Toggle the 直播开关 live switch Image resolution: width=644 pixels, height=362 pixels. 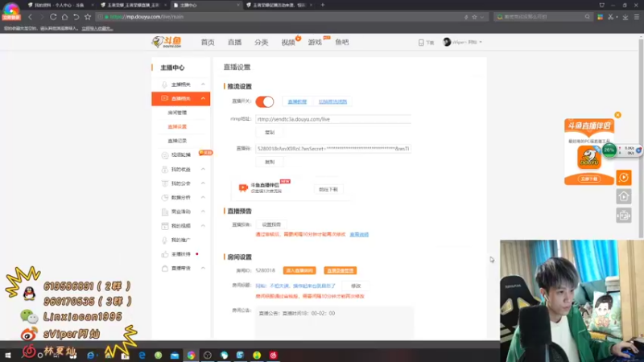click(265, 101)
